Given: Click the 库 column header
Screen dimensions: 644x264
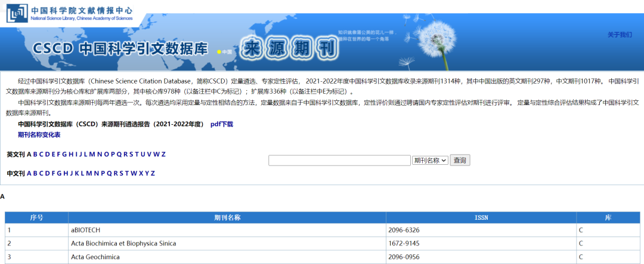Looking at the screenshot, I should pos(608,217).
